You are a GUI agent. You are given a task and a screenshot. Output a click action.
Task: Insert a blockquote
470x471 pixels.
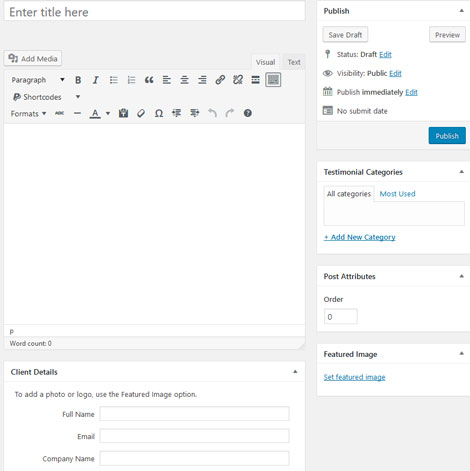pos(149,80)
